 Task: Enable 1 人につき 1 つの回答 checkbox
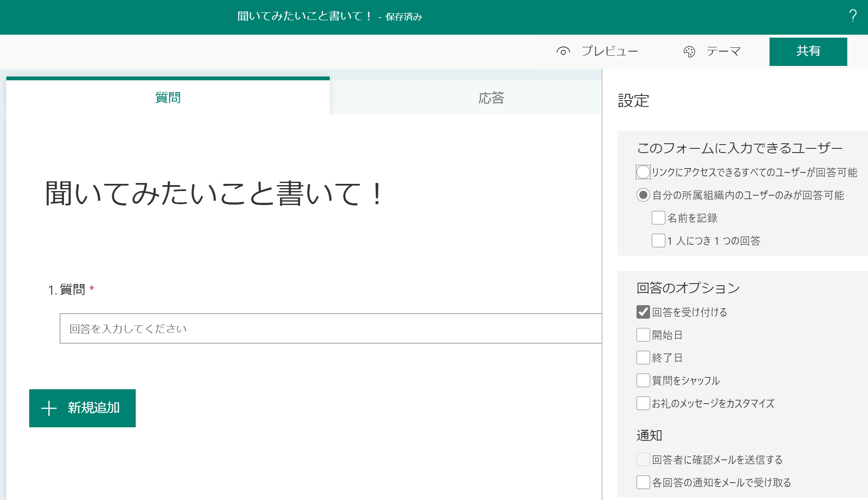pyautogui.click(x=658, y=240)
